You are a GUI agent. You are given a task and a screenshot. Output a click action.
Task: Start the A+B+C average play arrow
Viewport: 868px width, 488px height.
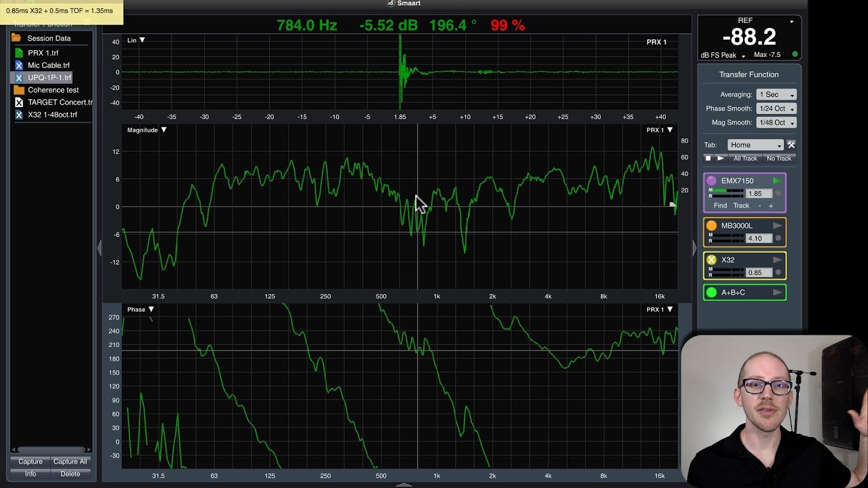pos(777,293)
